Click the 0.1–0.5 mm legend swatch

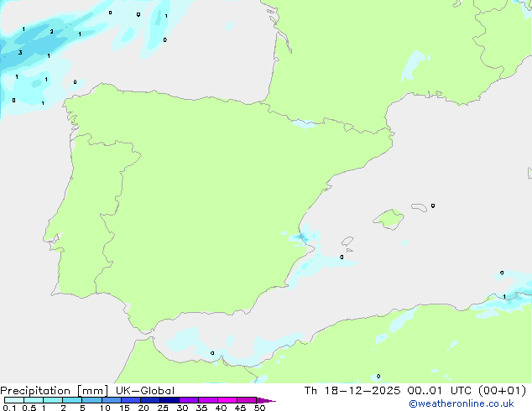[14, 400]
